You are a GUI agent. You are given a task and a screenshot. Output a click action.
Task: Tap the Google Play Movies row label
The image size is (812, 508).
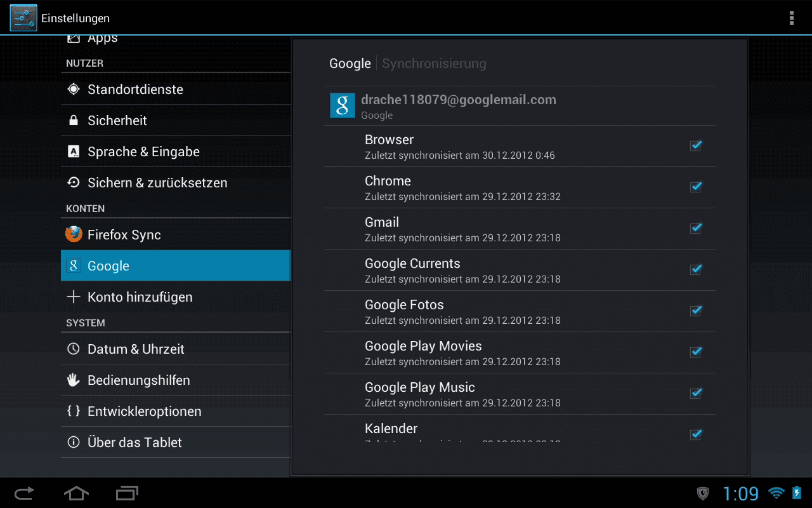pyautogui.click(x=423, y=346)
